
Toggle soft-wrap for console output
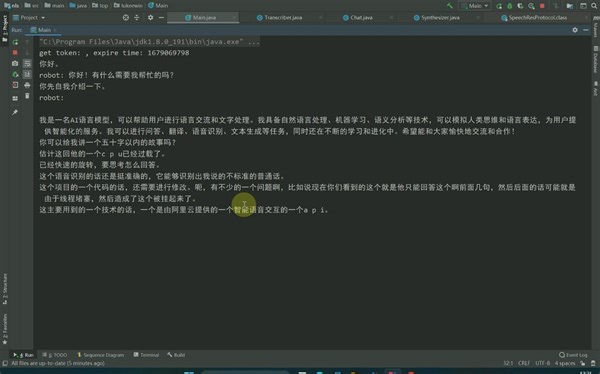click(x=27, y=64)
